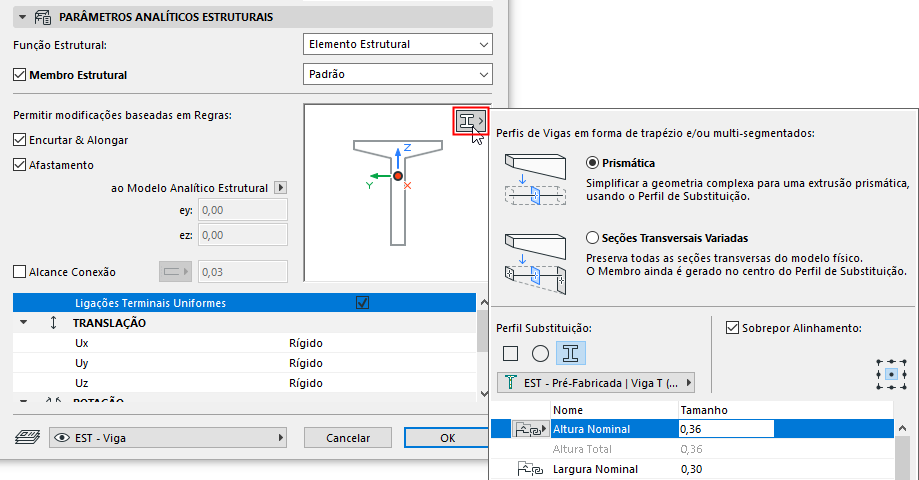Screen dimensions: 919x480
Task: Open the Alcance Conexão type flyout
Action: click(x=175, y=271)
